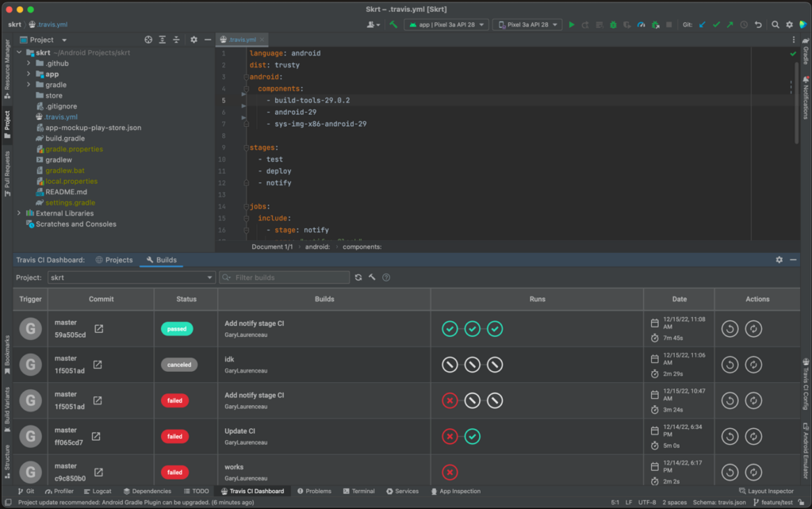Expand the app folder
This screenshot has width=812, height=509.
pos(29,74)
